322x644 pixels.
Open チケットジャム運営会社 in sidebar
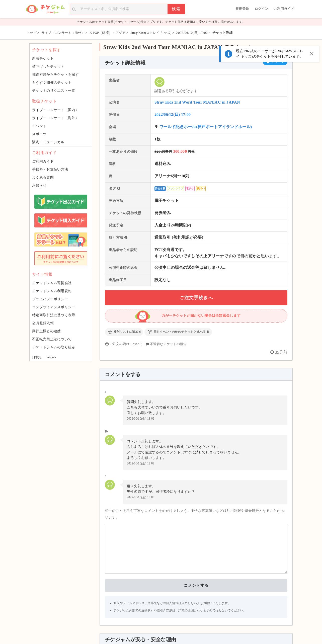click(x=52, y=283)
